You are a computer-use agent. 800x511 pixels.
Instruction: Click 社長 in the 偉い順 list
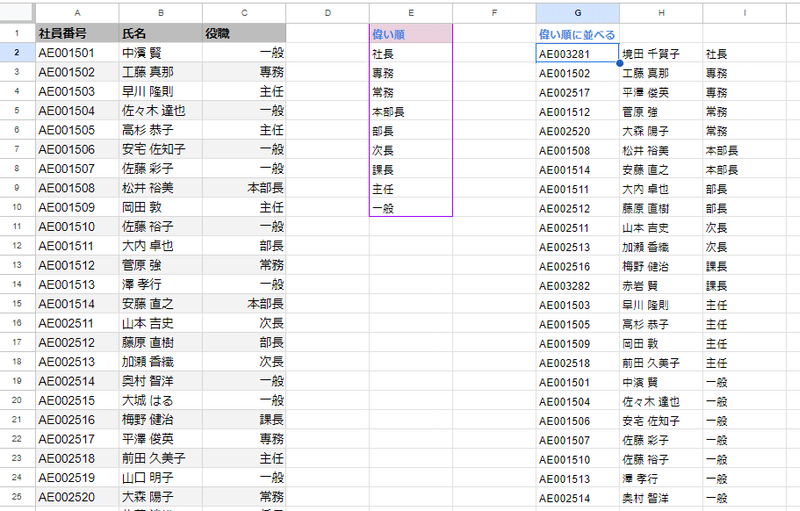pyautogui.click(x=411, y=54)
